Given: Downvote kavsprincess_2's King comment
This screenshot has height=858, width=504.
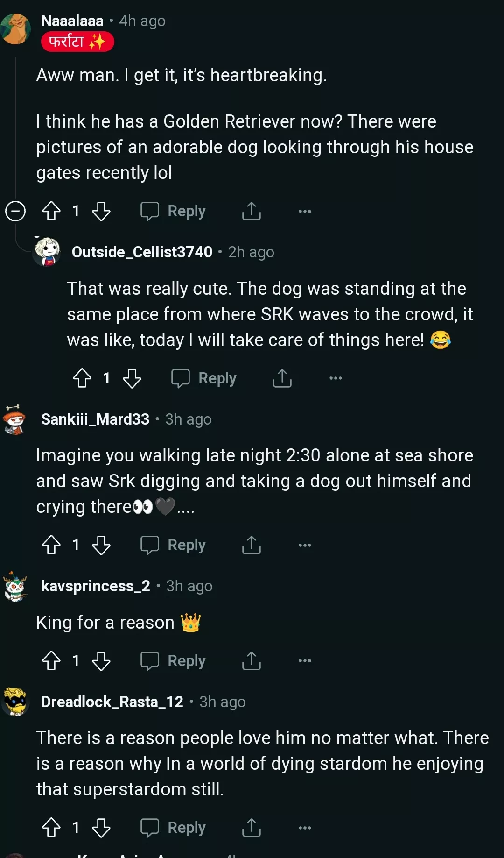Looking at the screenshot, I should tap(101, 661).
